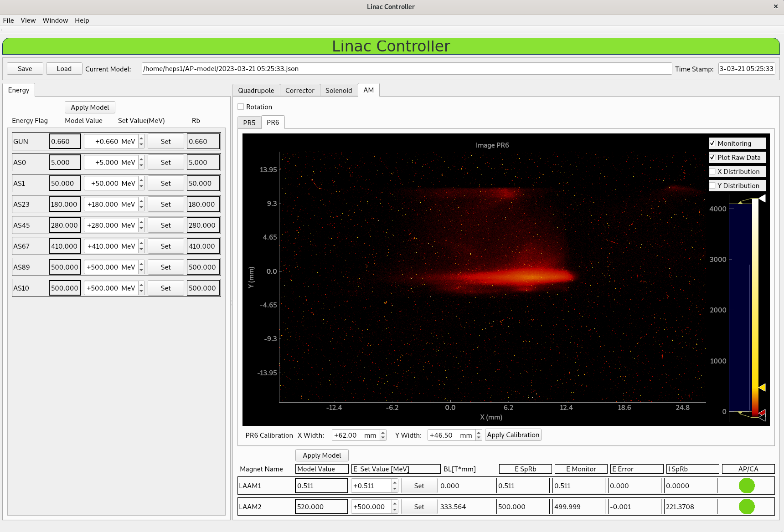The height and width of the screenshot is (532, 784).
Task: Decrease the PR6 Y Width value
Action: [479, 438]
